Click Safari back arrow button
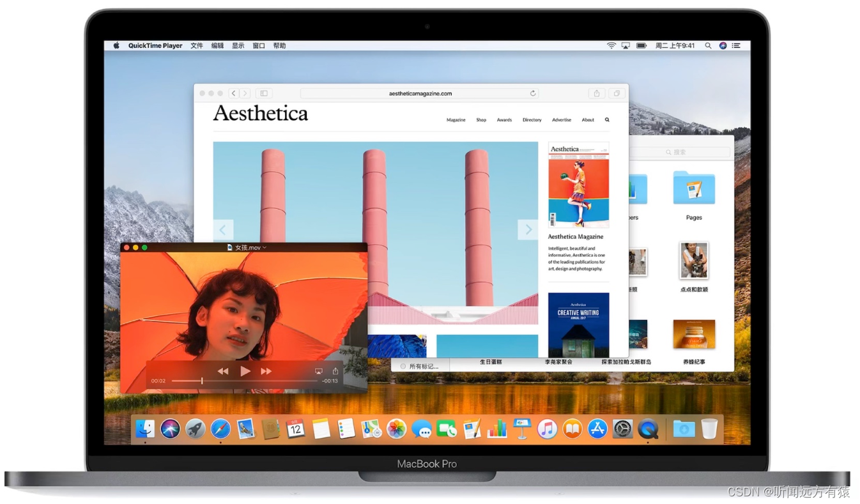This screenshot has height=504, width=860. coord(234,93)
